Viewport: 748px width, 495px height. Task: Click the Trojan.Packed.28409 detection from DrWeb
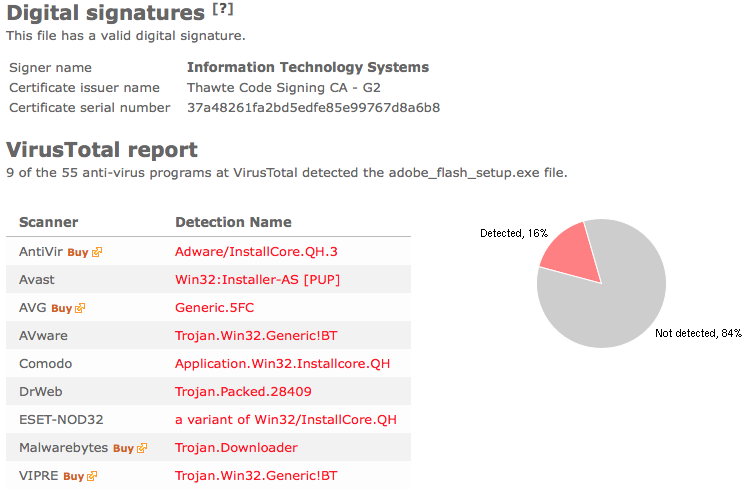tap(243, 392)
